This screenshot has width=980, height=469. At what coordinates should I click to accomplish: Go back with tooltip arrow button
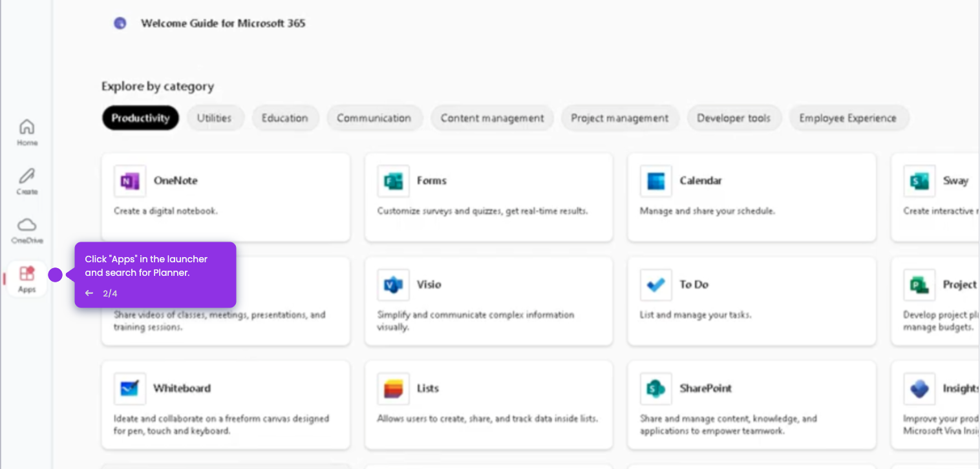click(89, 293)
